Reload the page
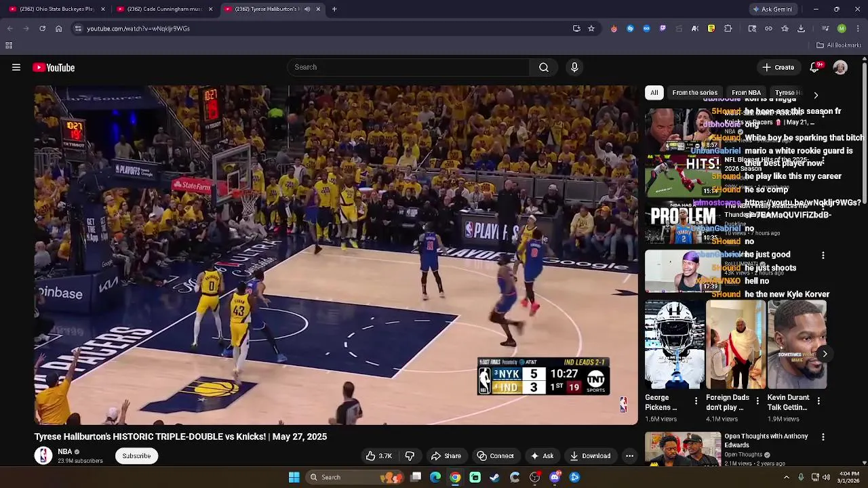Image resolution: width=868 pixels, height=488 pixels. [42, 28]
